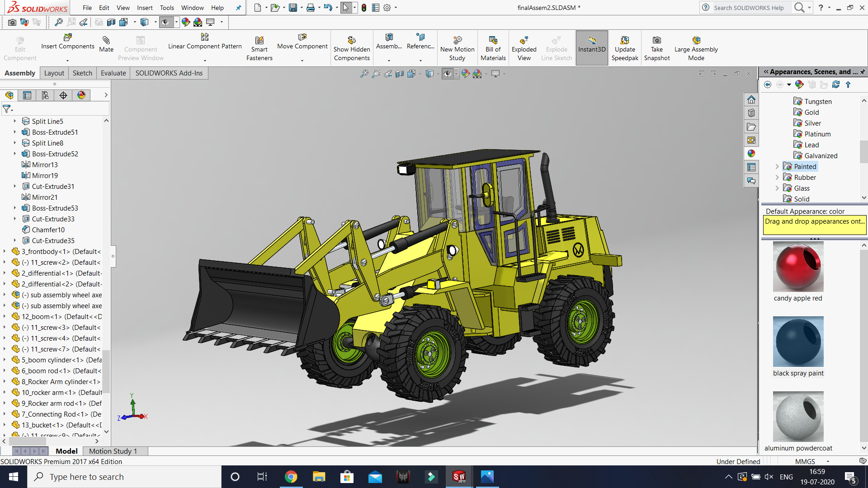The height and width of the screenshot is (488, 868).
Task: Expand the 12_boom<1> component node
Action: tap(5, 317)
